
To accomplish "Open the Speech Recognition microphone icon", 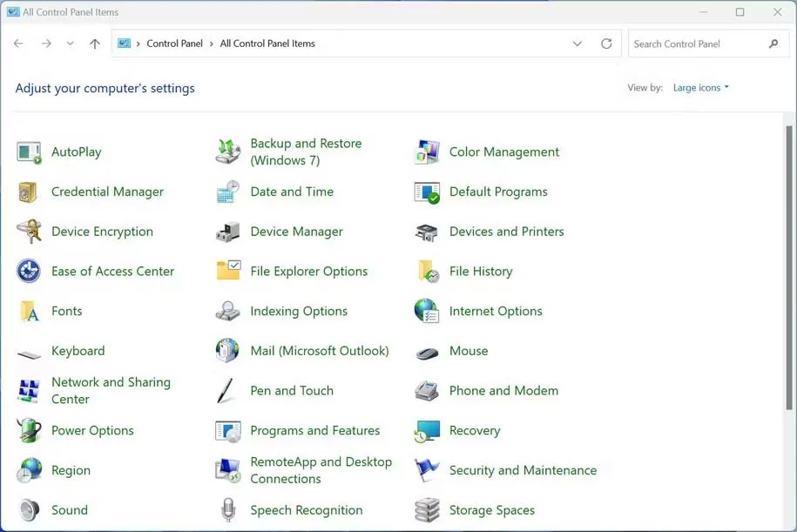I will click(227, 510).
